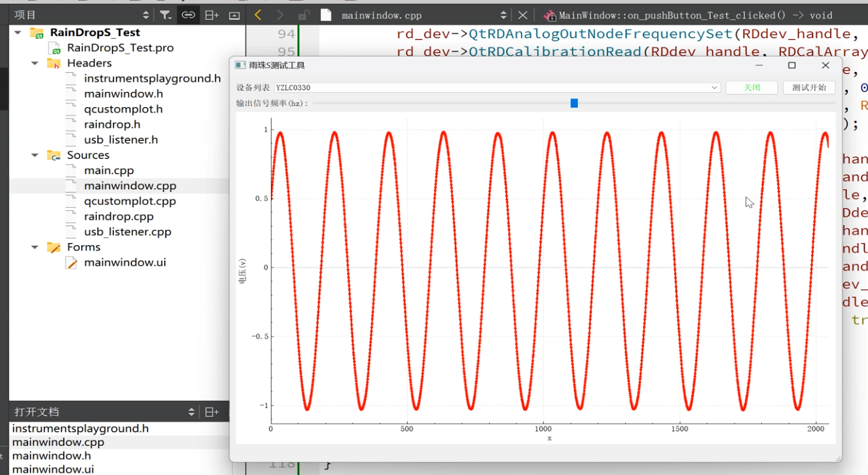Open the mainwindow.cpp open-files dropdown
The height and width of the screenshot is (475, 868).
(x=503, y=15)
